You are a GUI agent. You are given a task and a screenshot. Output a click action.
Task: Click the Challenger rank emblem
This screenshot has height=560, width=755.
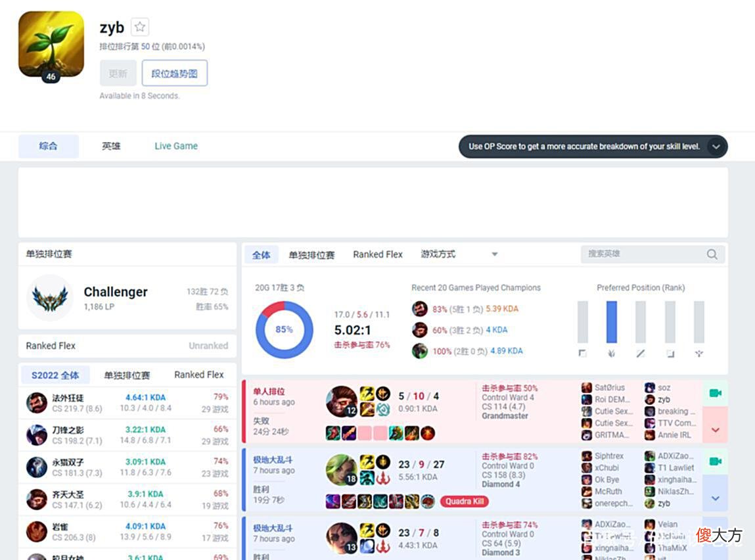(50, 298)
